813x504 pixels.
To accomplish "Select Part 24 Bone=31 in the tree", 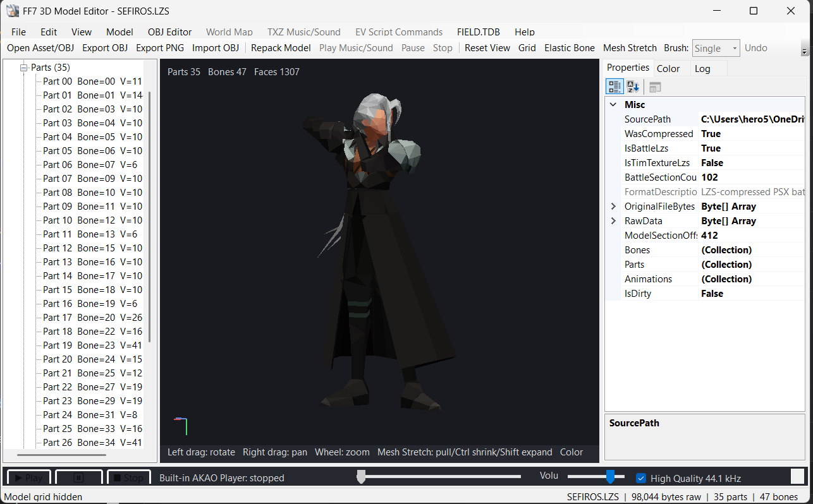I will coord(90,415).
